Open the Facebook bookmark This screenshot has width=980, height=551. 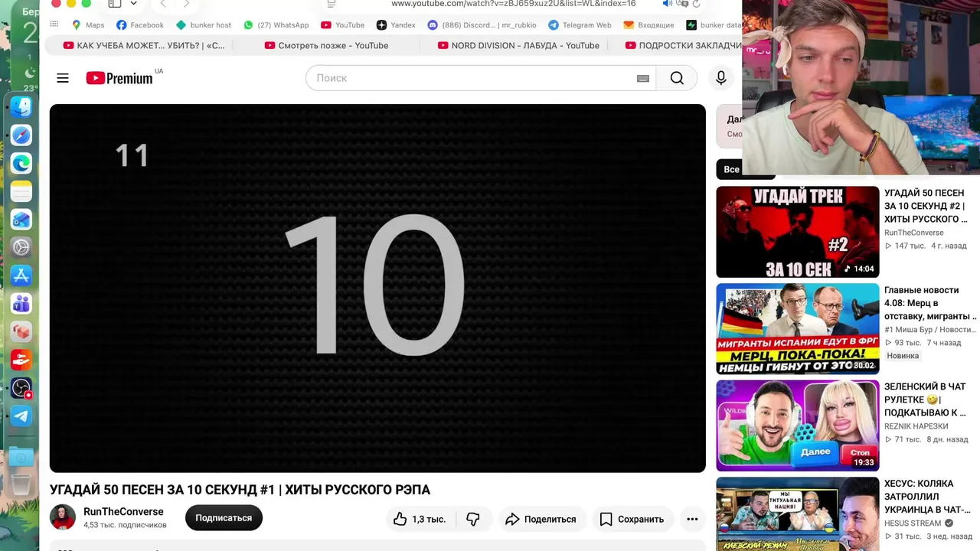click(x=140, y=25)
